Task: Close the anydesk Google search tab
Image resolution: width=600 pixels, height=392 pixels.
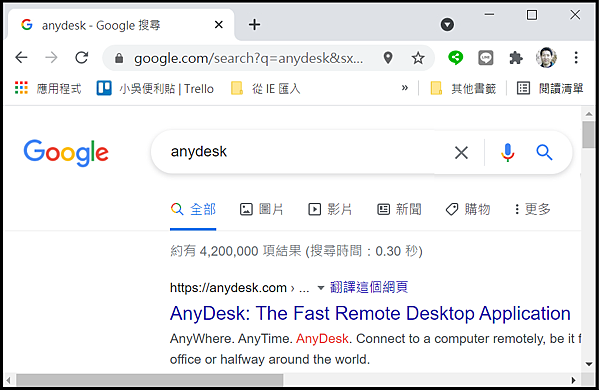Action: [x=218, y=25]
